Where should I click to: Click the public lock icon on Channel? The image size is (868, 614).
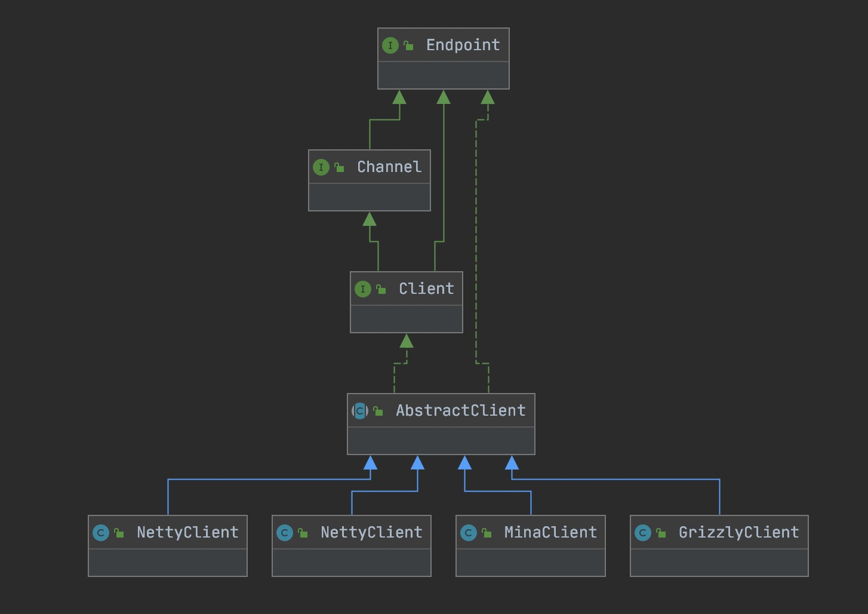point(339,168)
